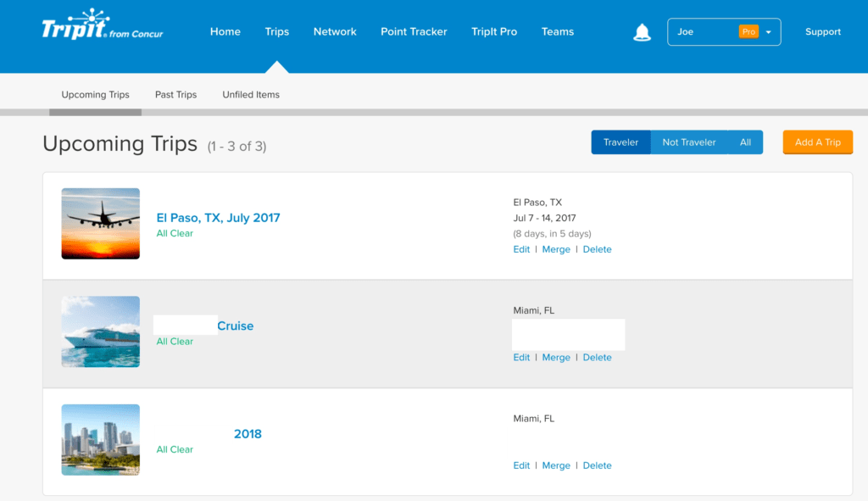Select the Not Traveler filter
This screenshot has width=868, height=501.
tap(688, 142)
